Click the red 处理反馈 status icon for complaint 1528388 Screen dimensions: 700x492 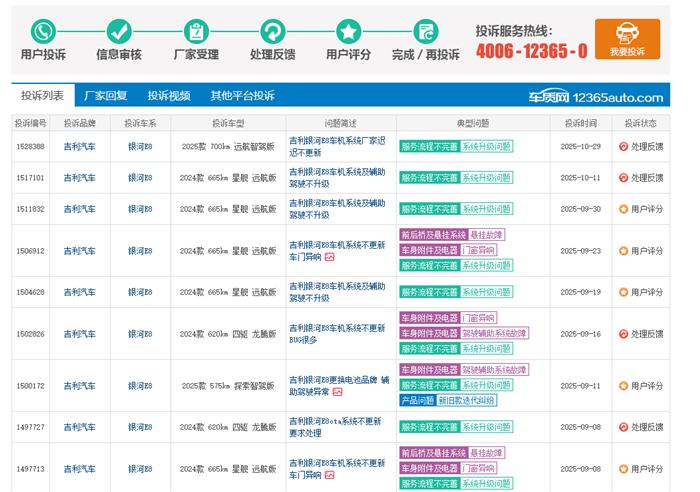(x=623, y=146)
